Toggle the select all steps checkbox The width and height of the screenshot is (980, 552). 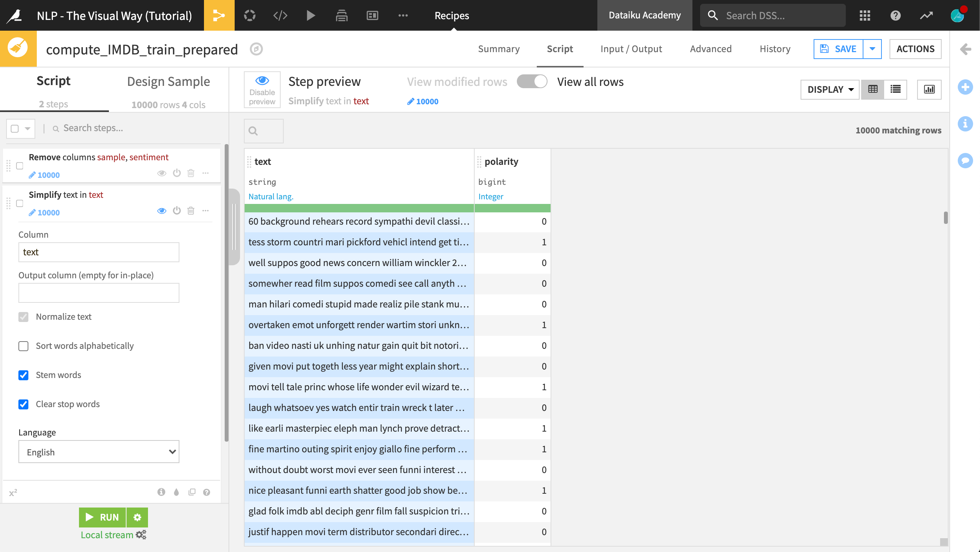click(15, 128)
